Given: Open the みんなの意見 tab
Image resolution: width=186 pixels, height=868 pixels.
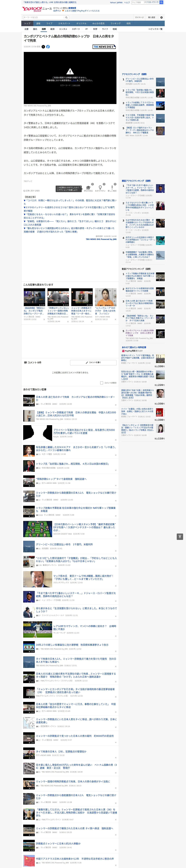Looking at the screenshot, I should [x=99, y=24].
